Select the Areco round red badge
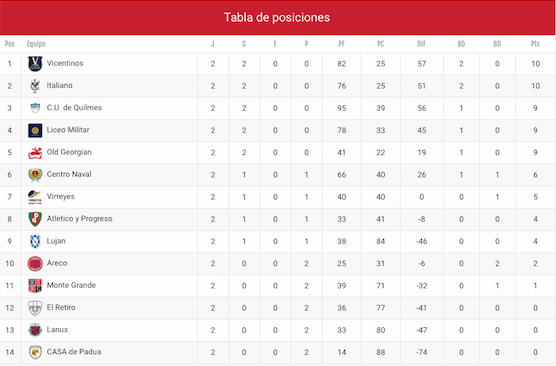 [x=35, y=264]
